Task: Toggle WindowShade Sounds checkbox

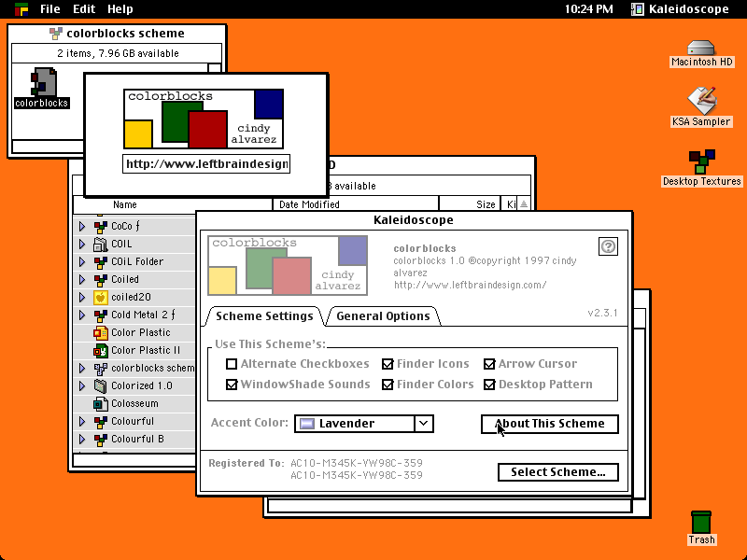Action: tap(232, 385)
